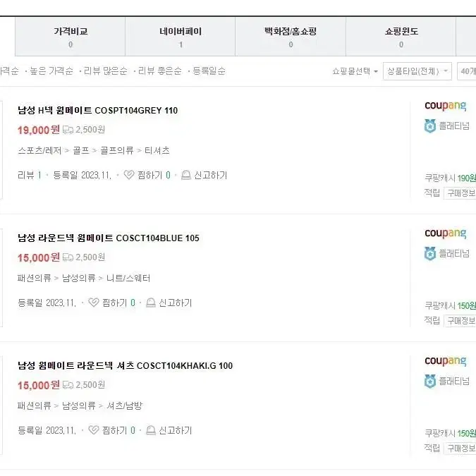The height and width of the screenshot is (476, 476).
Task: Open the 쇼핑몰선택 dropdown
Action: coord(355,71)
